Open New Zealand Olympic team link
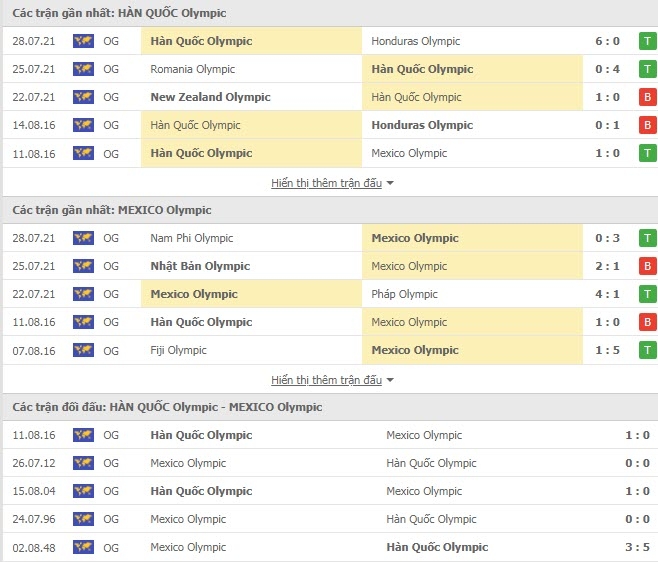658x562 pixels. [x=210, y=97]
